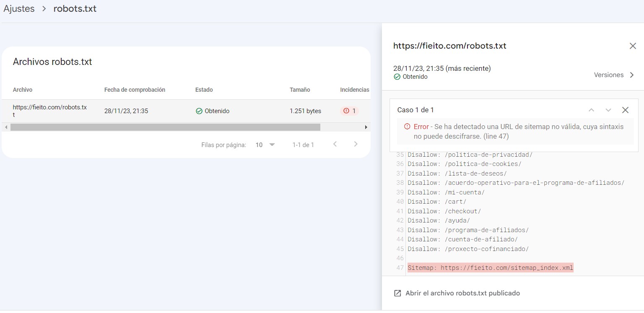644x313 pixels.
Task: Click Disallow /cart/ line 40
Action: [x=437, y=202]
